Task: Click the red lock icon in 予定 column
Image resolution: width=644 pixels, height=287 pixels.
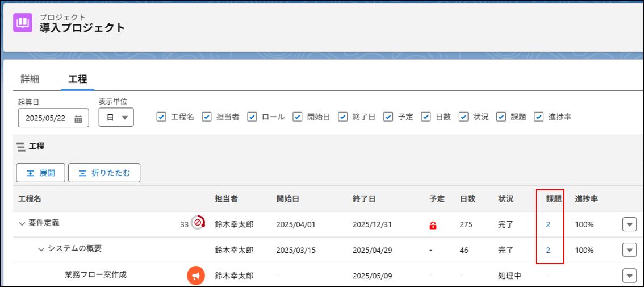Action: coord(433,225)
